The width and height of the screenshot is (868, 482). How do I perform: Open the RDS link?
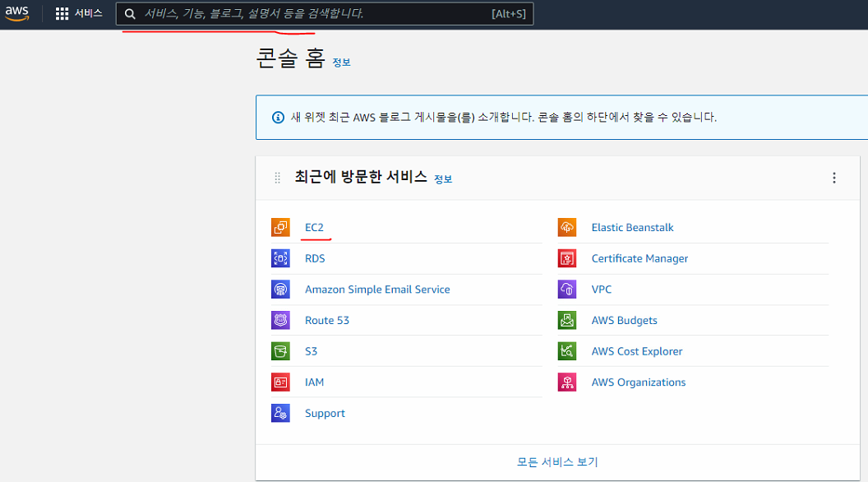point(315,259)
